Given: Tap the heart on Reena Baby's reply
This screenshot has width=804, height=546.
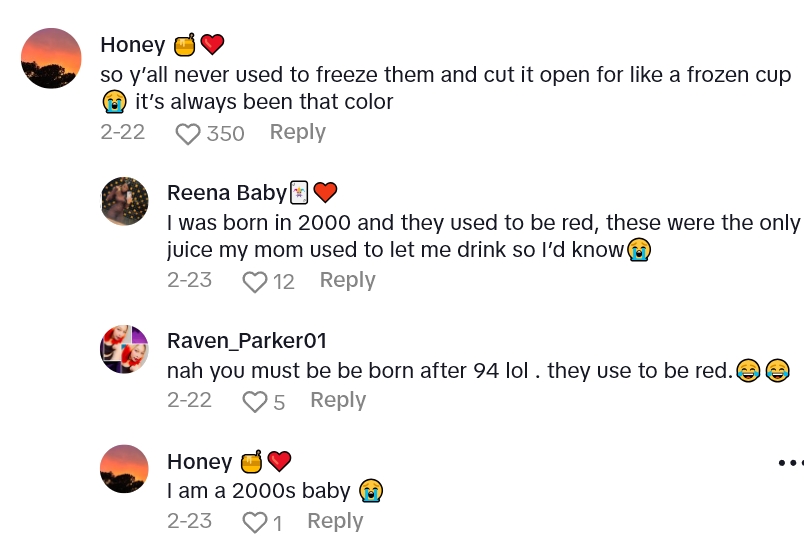Looking at the screenshot, I should pos(255,282).
